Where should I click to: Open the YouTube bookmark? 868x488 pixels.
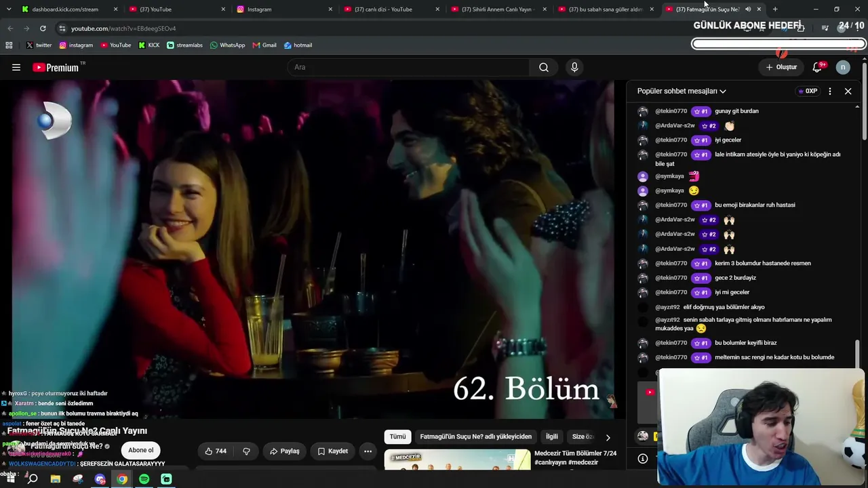coord(116,45)
